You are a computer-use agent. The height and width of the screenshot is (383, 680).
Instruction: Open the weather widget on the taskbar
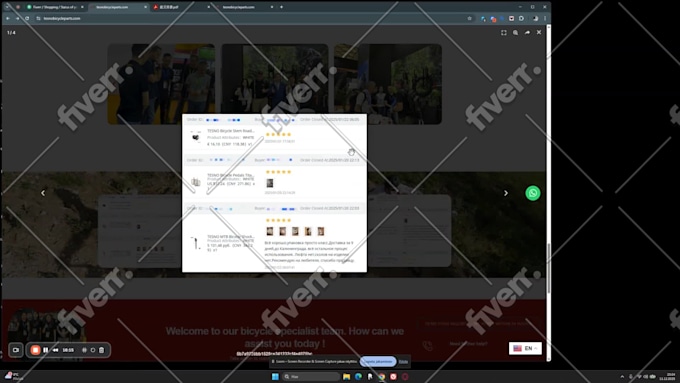[x=13, y=376]
